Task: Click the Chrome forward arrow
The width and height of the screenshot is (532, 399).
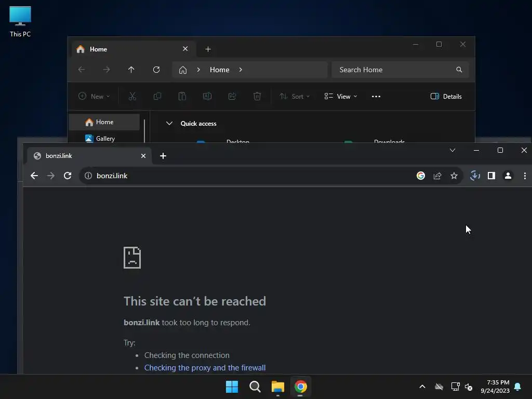Action: 50,176
